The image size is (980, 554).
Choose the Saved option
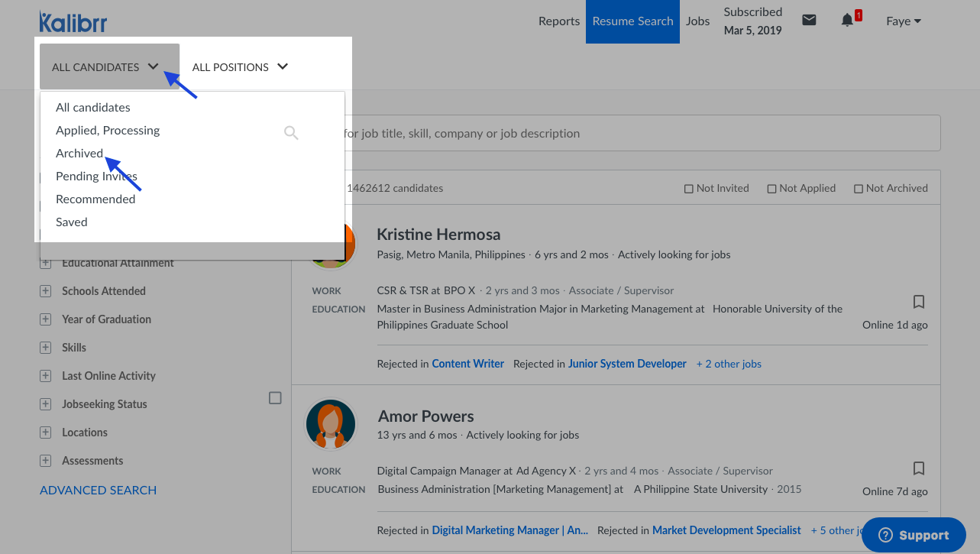point(72,222)
